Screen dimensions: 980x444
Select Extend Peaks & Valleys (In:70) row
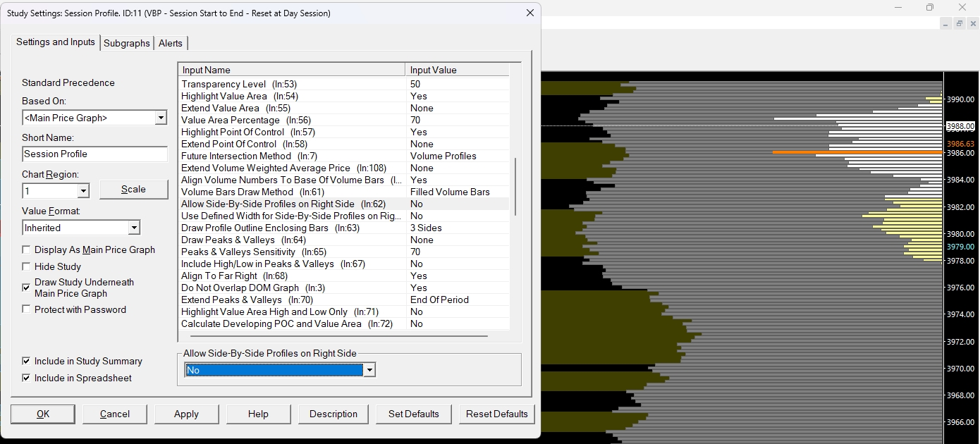(344, 300)
